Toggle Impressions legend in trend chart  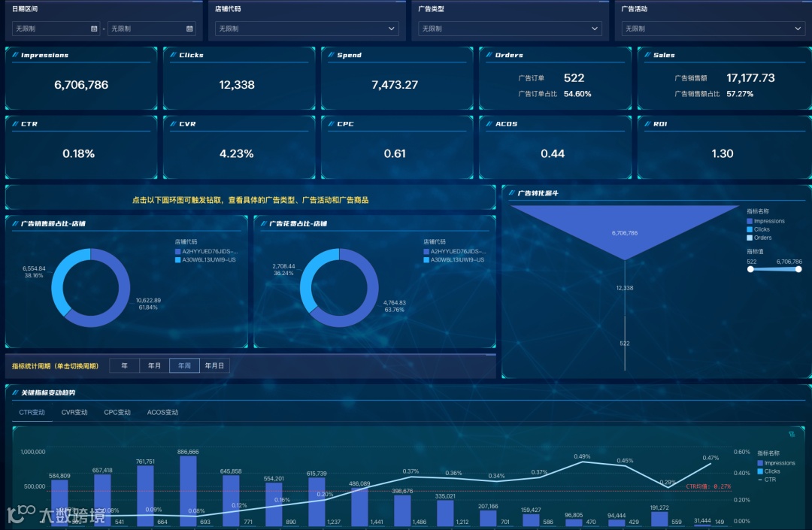(776, 463)
